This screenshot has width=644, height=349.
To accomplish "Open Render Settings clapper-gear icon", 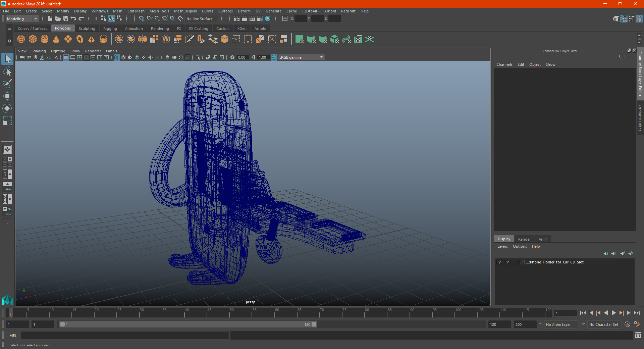I will tap(260, 19).
